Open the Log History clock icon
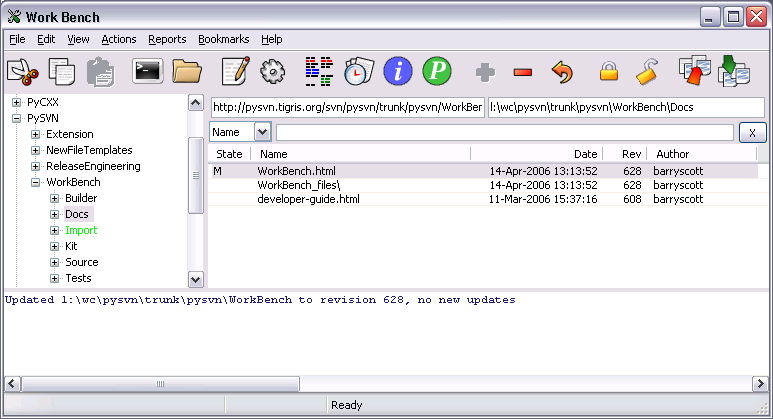The image size is (773, 419). [358, 72]
